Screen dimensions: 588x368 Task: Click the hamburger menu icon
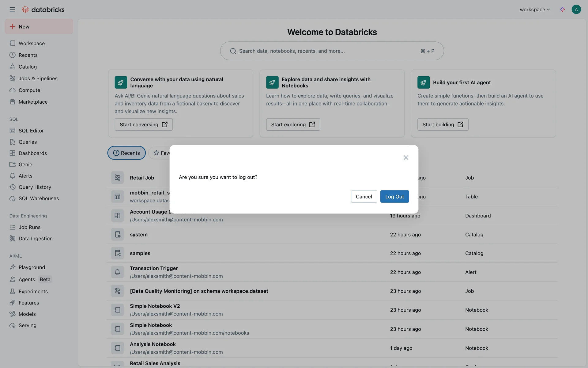click(x=12, y=10)
